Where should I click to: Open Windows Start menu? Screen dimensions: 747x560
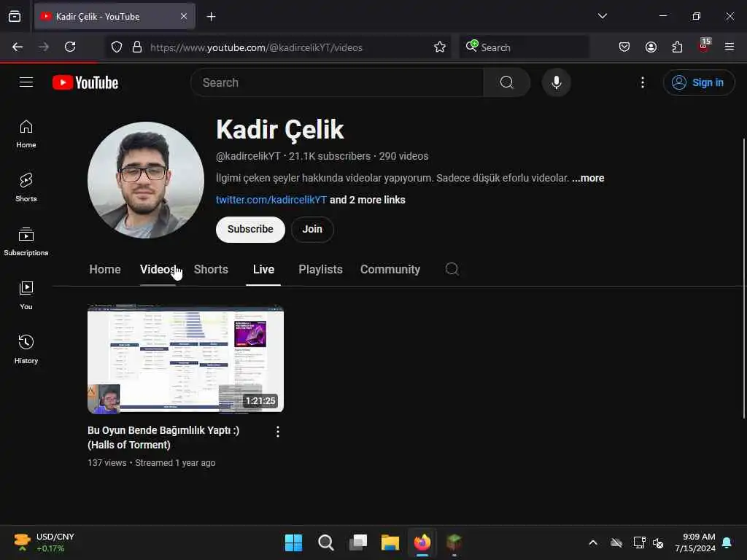pyautogui.click(x=293, y=542)
